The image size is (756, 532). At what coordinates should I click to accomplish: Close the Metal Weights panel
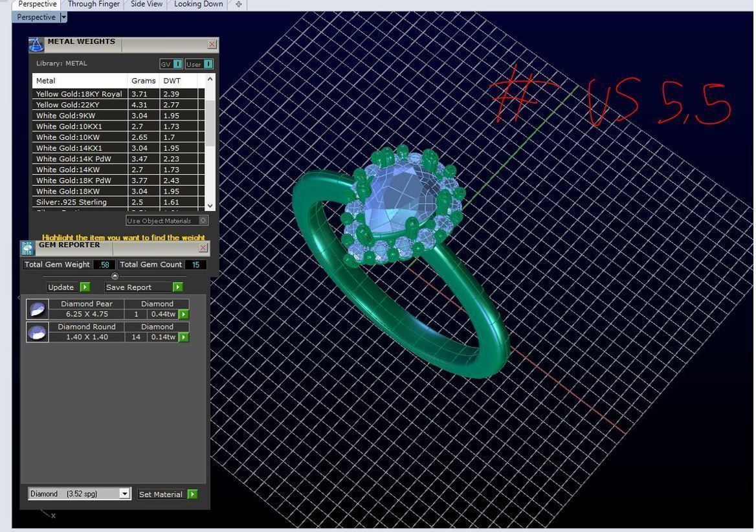(212, 44)
